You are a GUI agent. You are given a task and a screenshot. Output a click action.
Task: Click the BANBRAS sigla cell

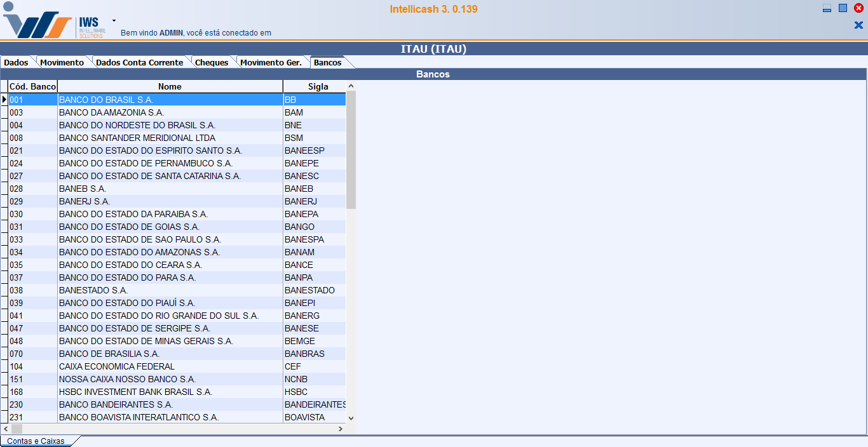pos(315,354)
